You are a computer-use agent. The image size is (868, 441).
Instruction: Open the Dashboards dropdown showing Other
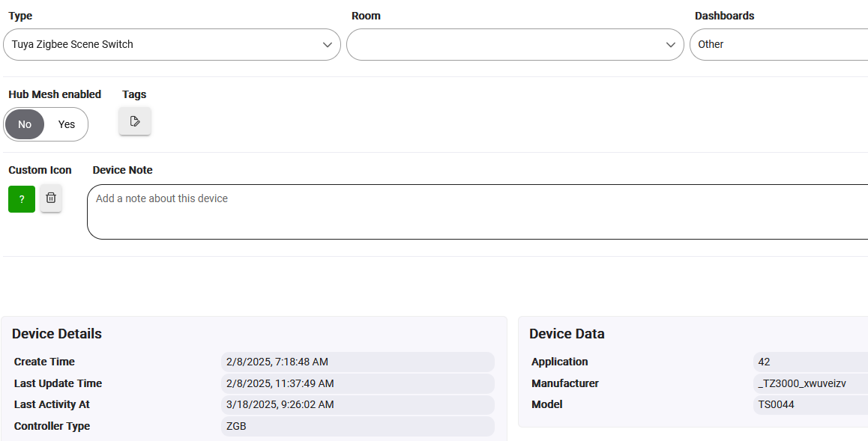(779, 45)
